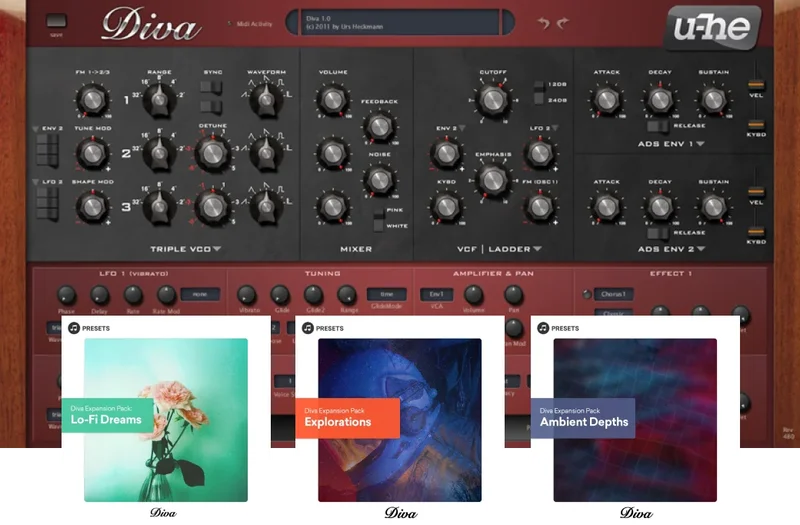The image size is (800, 525).
Task: Click ADS ENV 1 Sustain knob
Action: (713, 100)
